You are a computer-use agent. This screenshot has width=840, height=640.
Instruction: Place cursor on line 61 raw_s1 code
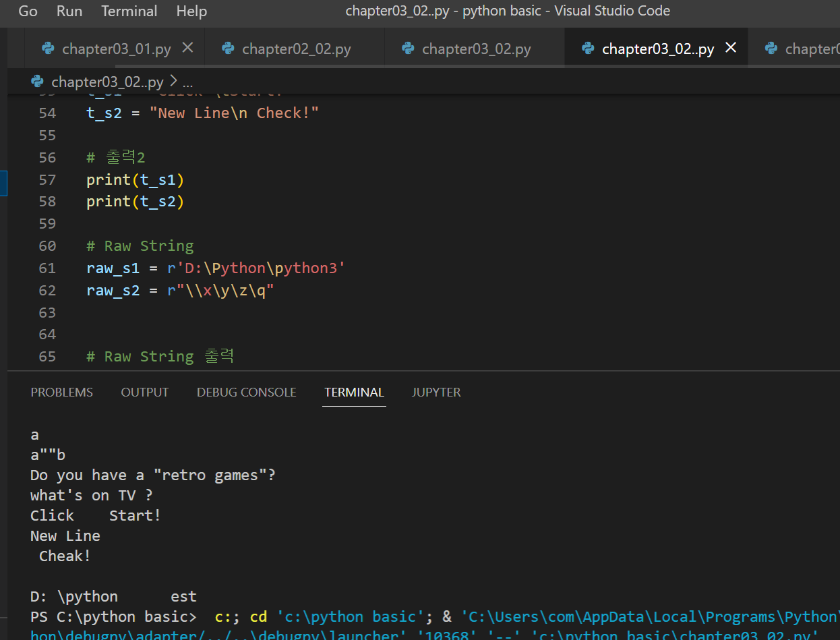[x=216, y=268]
